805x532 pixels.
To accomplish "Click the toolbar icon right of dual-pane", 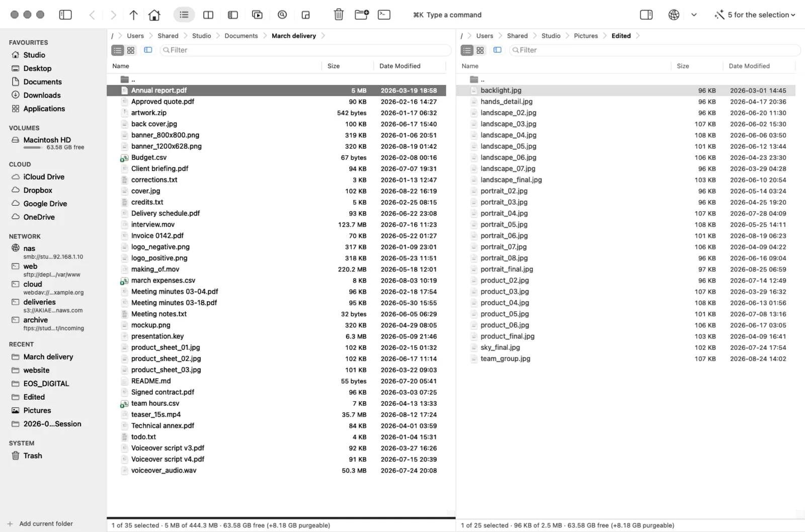I will (233, 15).
